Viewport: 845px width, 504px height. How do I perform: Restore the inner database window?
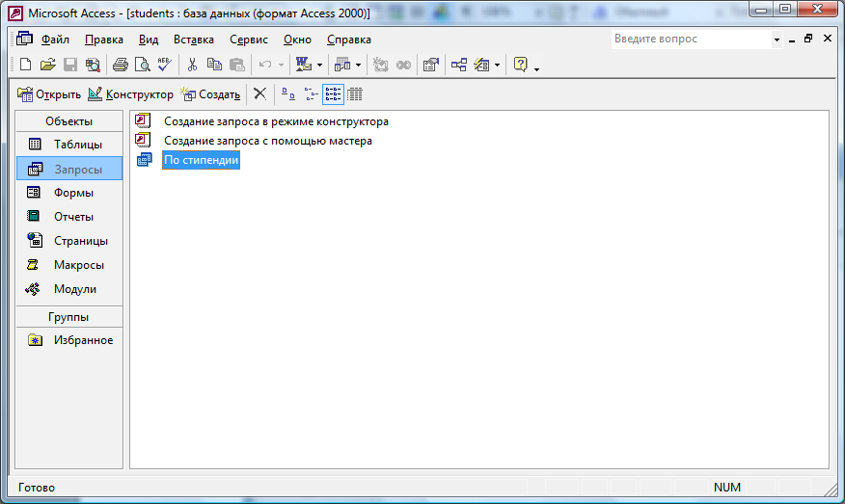click(808, 39)
